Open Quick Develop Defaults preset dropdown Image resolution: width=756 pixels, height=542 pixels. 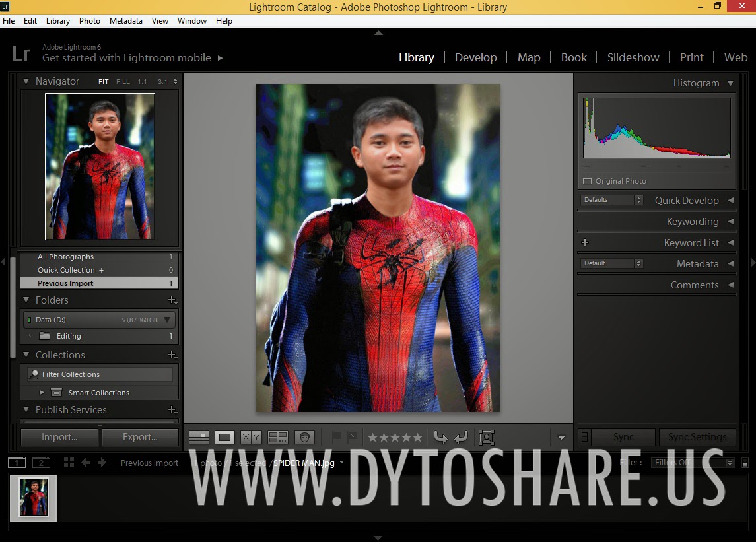(x=611, y=199)
